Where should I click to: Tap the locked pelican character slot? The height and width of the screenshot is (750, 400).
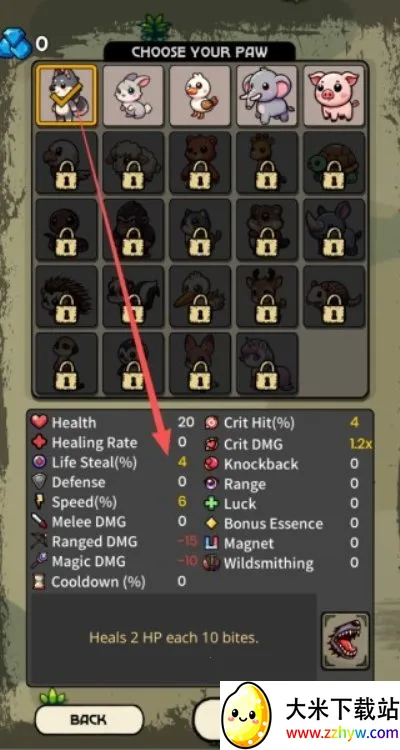pos(200,297)
